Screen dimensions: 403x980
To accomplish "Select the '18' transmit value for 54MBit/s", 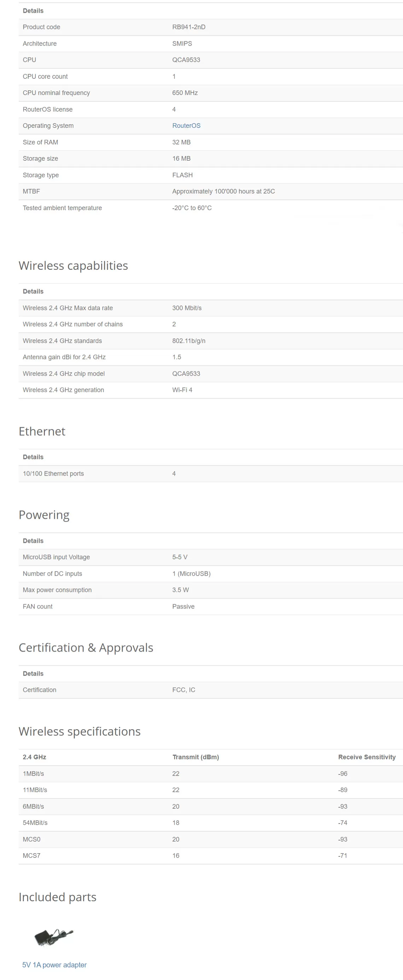I will 176,822.
